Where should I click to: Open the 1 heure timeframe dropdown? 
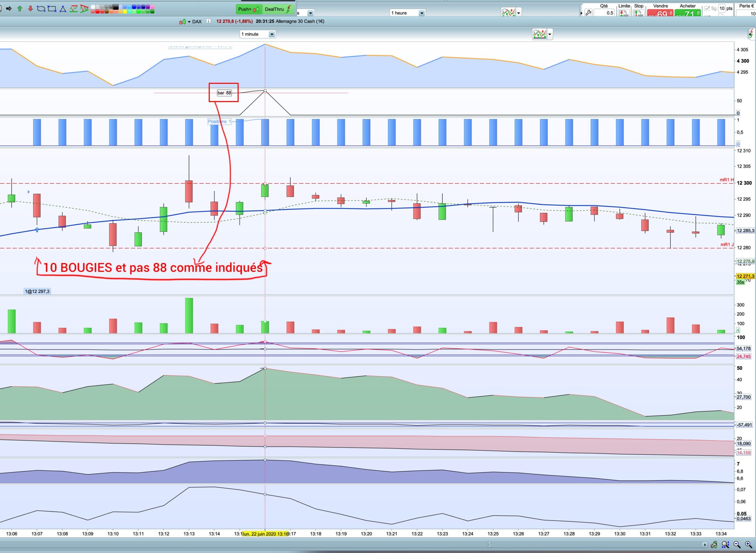pyautogui.click(x=422, y=13)
